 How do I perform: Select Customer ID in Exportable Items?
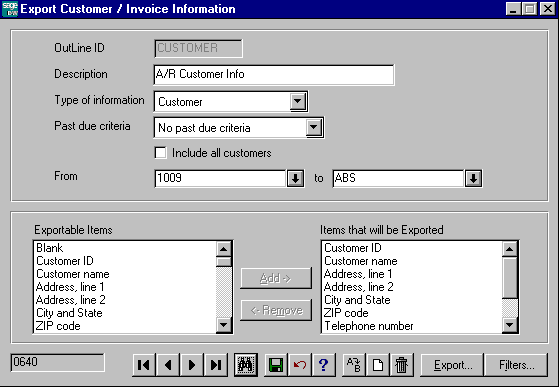coord(125,261)
